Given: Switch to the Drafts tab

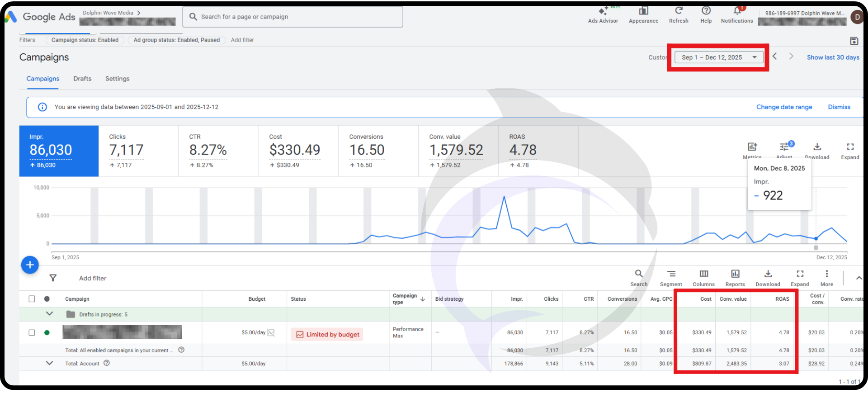Looking at the screenshot, I should coord(82,79).
